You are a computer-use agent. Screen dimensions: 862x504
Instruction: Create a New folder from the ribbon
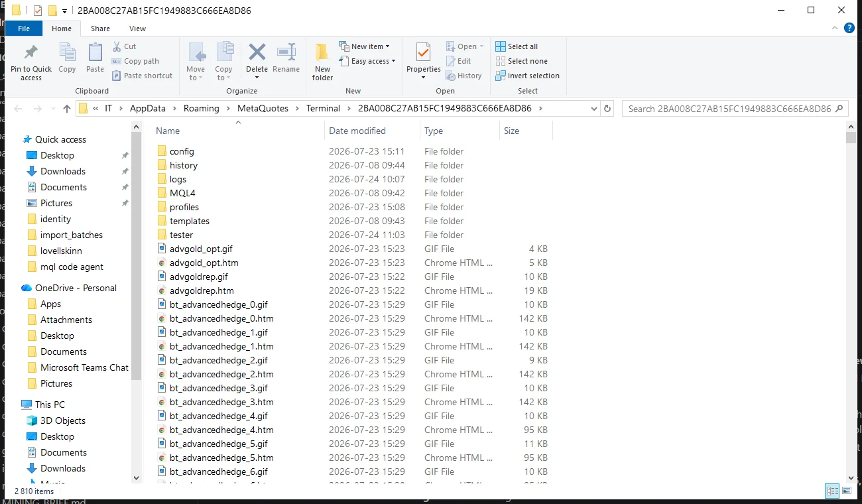(322, 62)
